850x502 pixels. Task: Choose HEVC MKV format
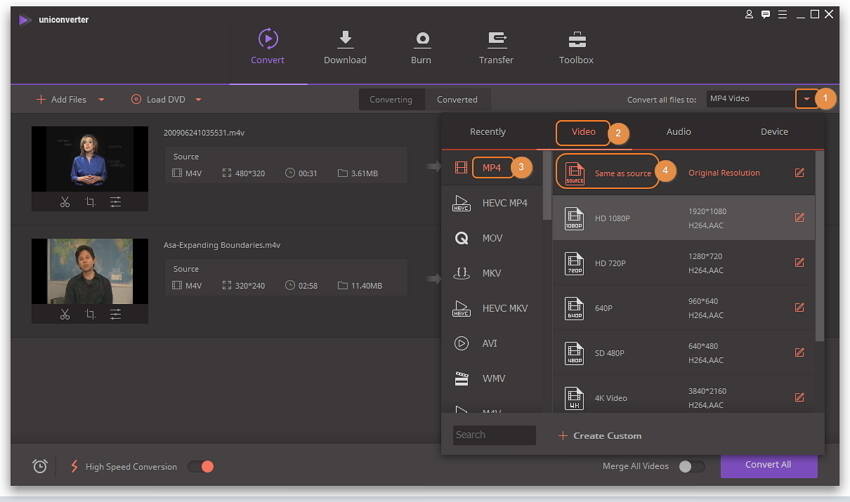[492, 308]
